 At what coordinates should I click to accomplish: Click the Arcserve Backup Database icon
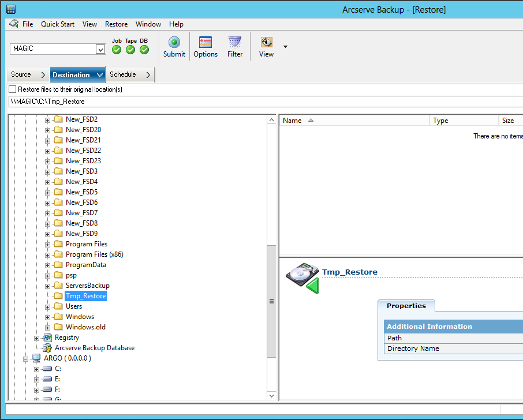tap(47, 348)
